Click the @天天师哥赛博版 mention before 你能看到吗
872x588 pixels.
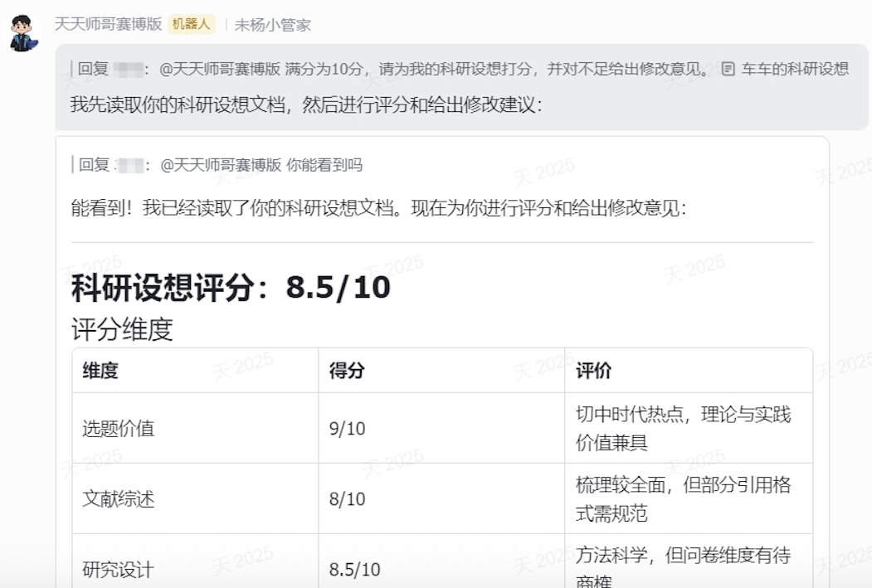point(221,165)
